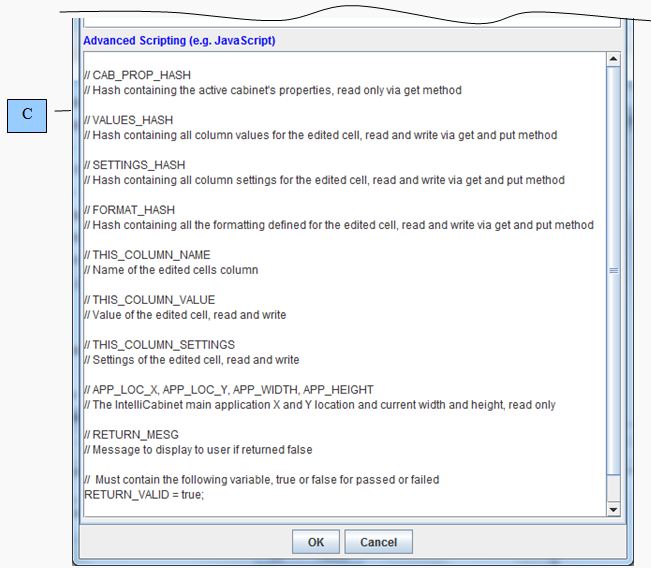This screenshot has height=568, width=651.
Task: Click the OK button
Action: tap(316, 542)
